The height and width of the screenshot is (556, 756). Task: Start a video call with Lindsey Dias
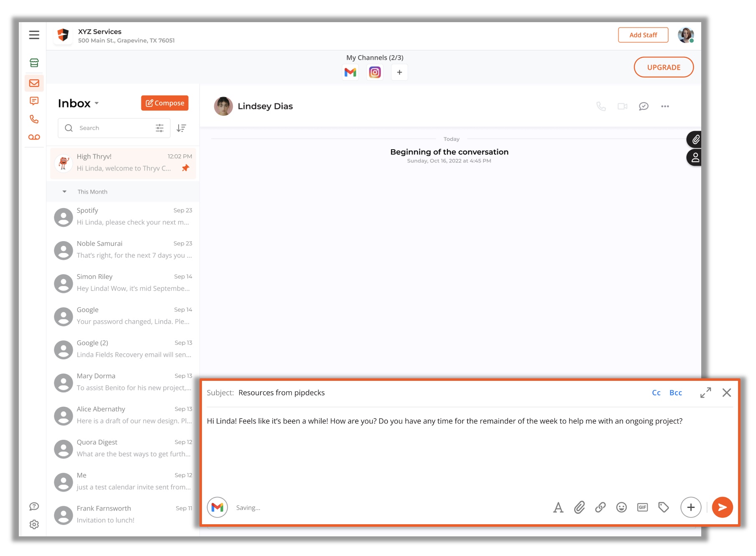click(x=623, y=106)
